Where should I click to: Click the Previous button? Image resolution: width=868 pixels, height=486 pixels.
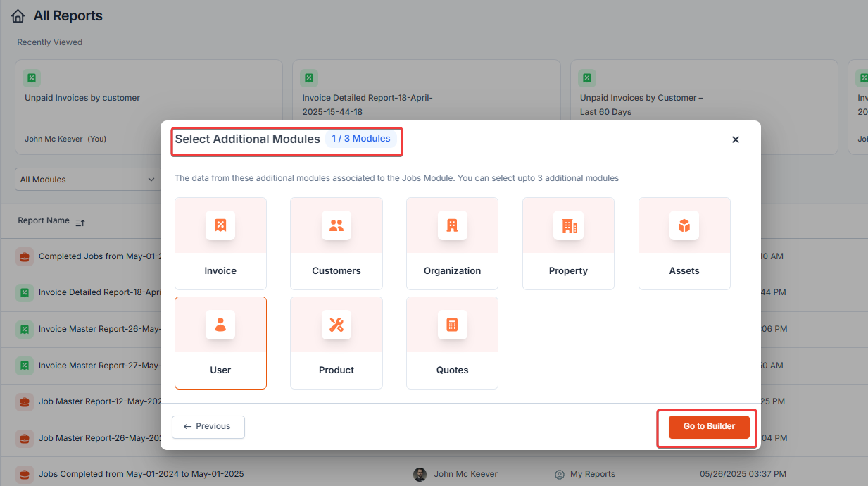208,427
